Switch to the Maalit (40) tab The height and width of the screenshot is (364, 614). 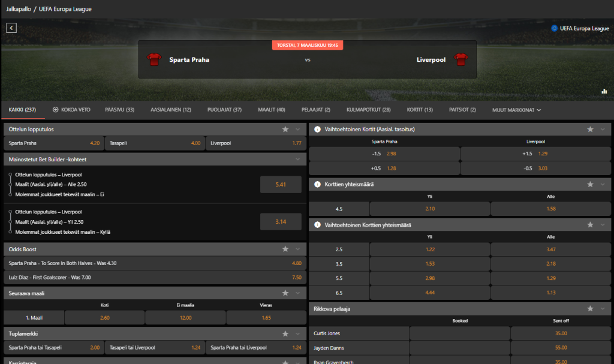coord(272,110)
